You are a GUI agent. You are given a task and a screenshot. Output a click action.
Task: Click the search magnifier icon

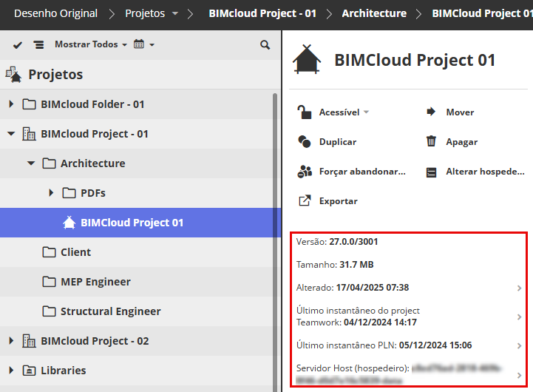click(265, 45)
